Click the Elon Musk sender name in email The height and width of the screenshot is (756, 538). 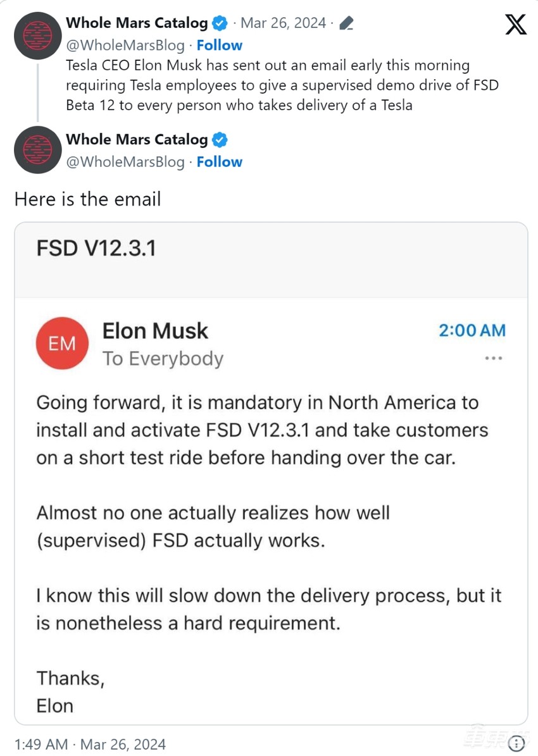click(x=155, y=331)
